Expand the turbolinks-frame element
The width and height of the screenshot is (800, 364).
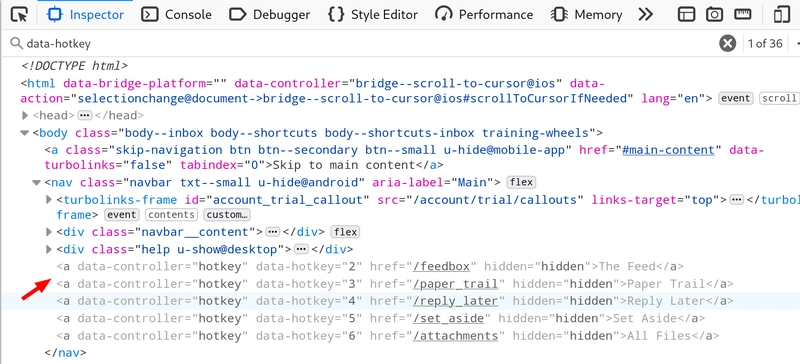pos(49,200)
